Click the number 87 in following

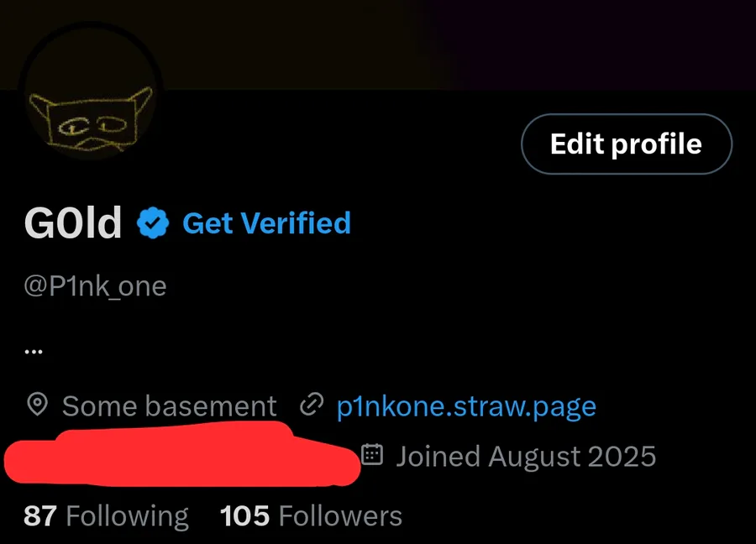pyautogui.click(x=40, y=515)
